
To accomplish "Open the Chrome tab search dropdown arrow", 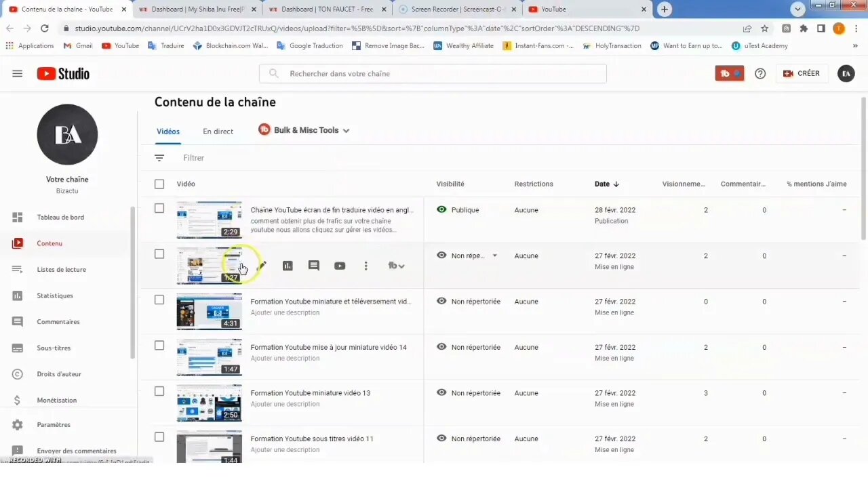I will [x=797, y=9].
